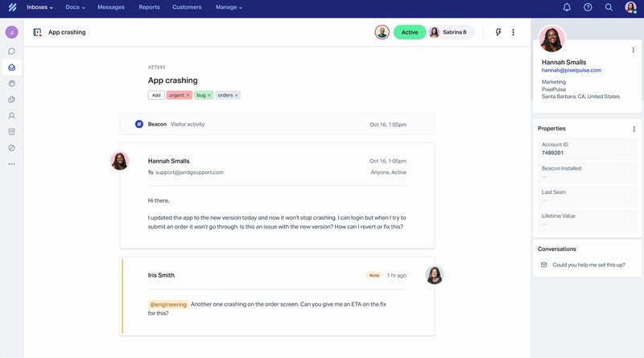
Task: Remove the urgent tag
Action: pos(188,95)
